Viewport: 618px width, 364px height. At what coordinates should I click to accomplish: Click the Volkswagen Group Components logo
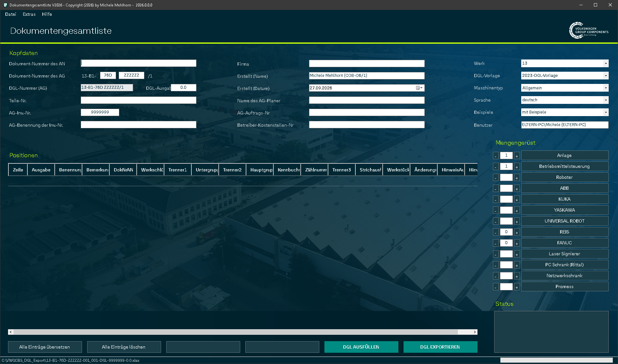coord(588,31)
